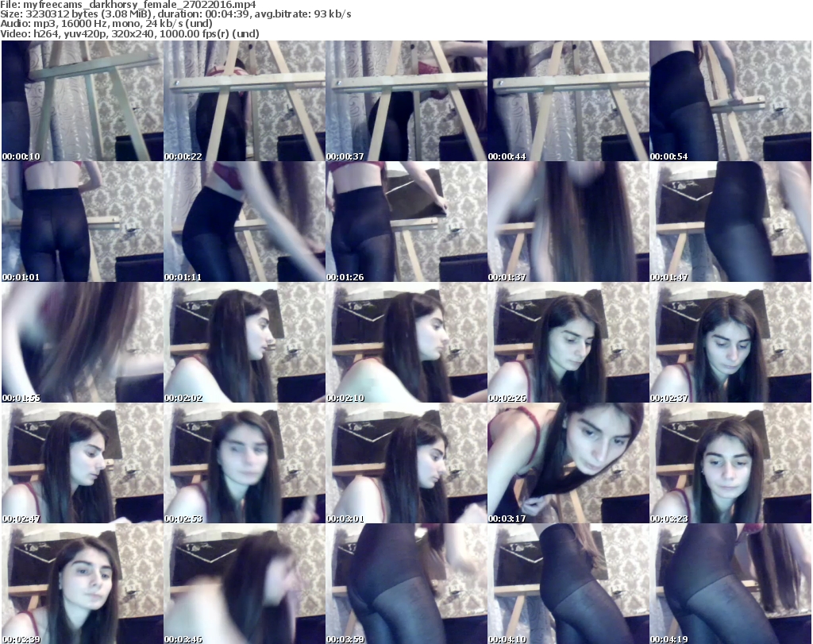This screenshot has height=644, width=813.
Task: Click the thumbnail timestamped 00:00:10
Action: (82, 102)
